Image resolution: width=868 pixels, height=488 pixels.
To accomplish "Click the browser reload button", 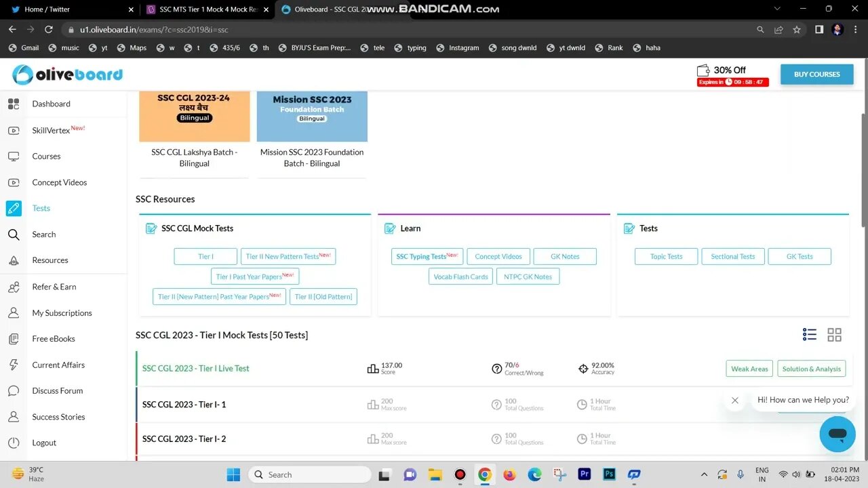I will (x=48, y=30).
